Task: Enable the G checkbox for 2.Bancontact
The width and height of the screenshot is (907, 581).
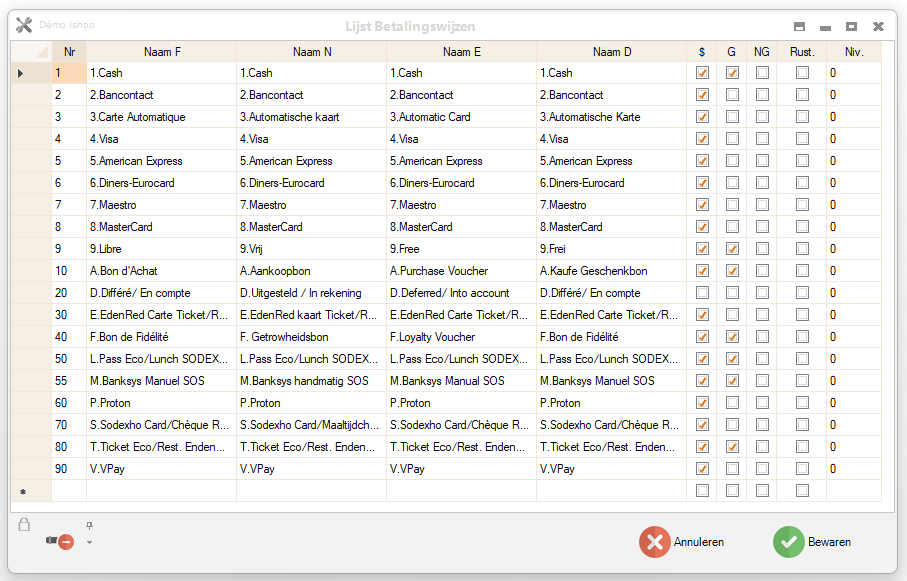Action: pyautogui.click(x=732, y=95)
